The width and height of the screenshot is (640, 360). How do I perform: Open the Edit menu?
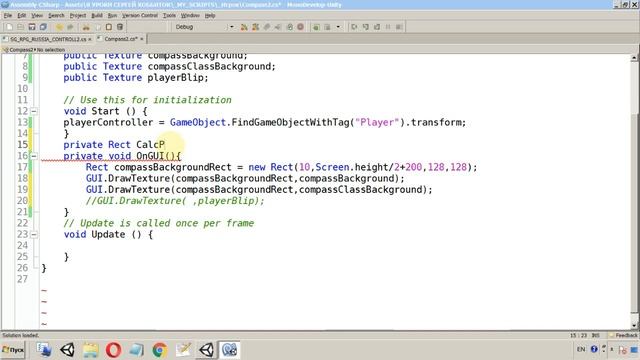(x=21, y=16)
